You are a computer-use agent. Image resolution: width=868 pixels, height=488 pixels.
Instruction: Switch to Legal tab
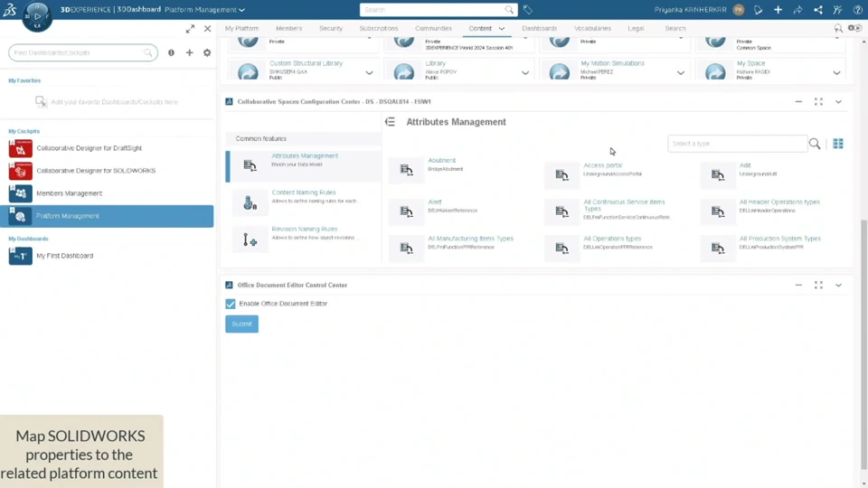[636, 28]
